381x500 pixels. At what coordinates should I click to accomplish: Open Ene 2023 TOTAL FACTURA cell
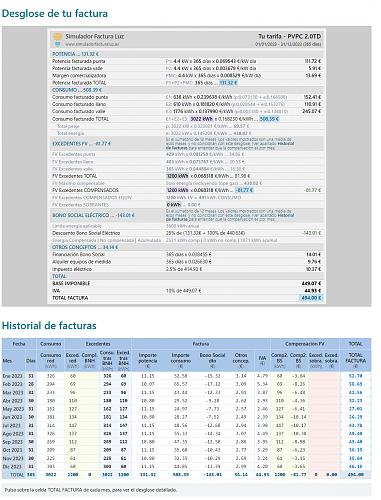[x=355, y=376]
